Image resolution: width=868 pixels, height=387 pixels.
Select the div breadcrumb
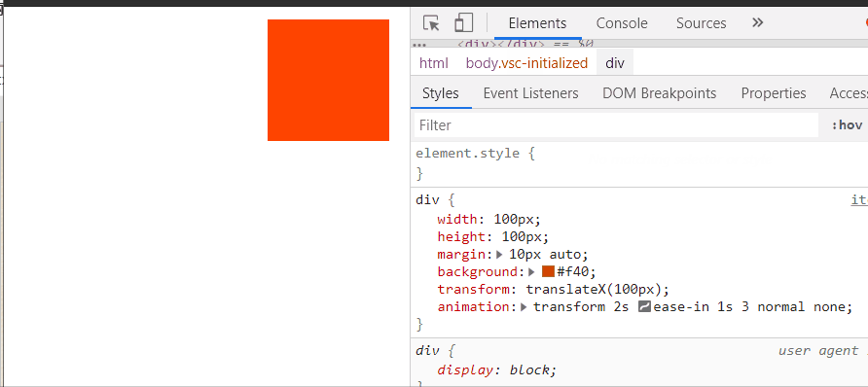point(615,63)
